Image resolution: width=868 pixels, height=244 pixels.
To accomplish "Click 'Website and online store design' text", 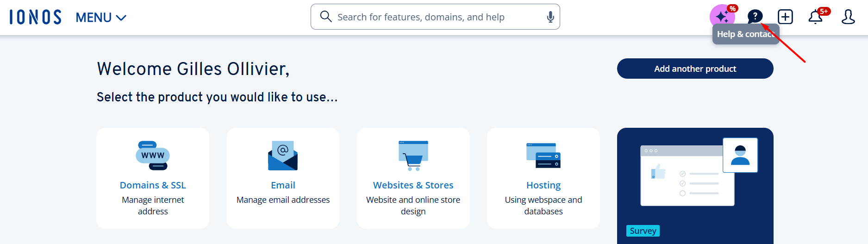I will pyautogui.click(x=413, y=206).
